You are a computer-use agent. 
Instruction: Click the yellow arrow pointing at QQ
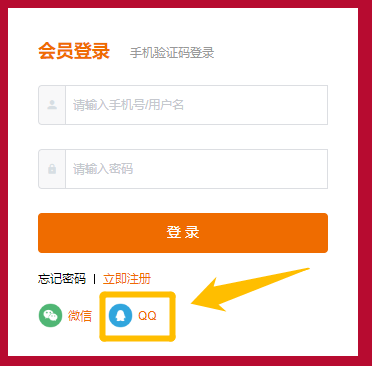pyautogui.click(x=250, y=289)
